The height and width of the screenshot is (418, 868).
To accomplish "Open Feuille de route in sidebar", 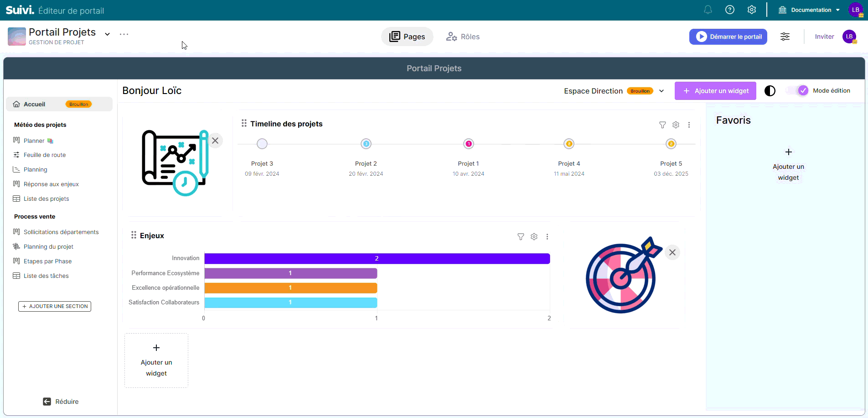I will (x=45, y=155).
